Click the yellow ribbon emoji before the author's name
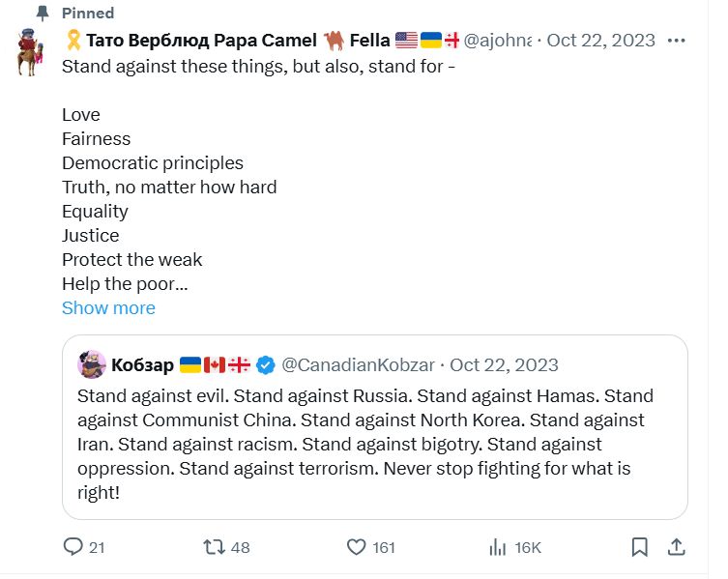 [x=72, y=41]
